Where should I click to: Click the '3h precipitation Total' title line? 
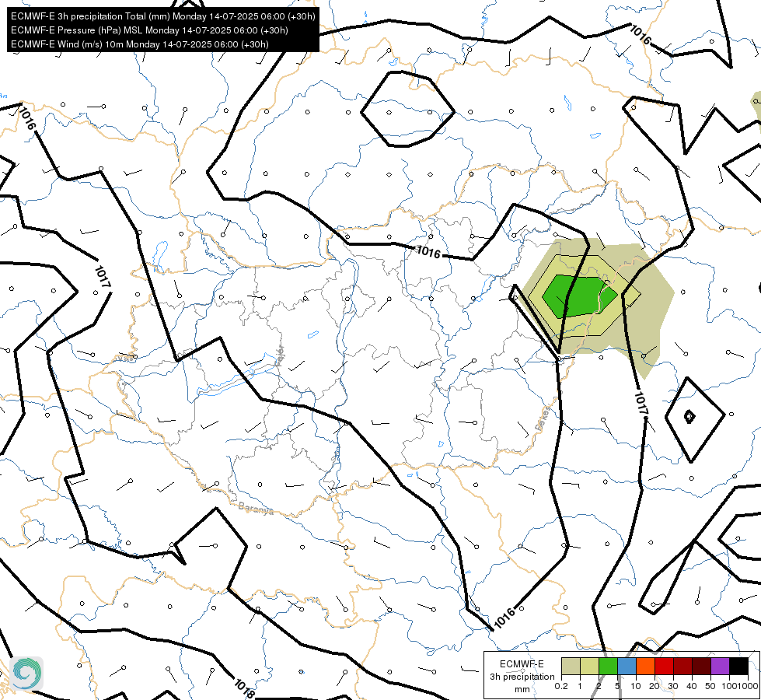click(x=163, y=16)
